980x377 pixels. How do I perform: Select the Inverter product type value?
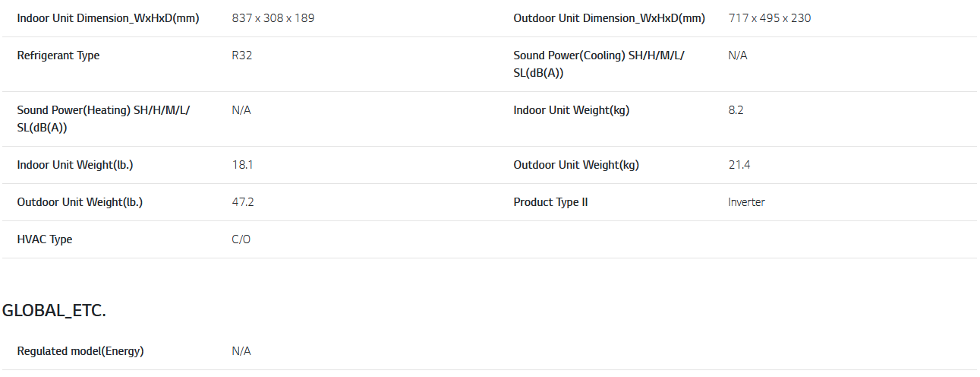point(746,202)
